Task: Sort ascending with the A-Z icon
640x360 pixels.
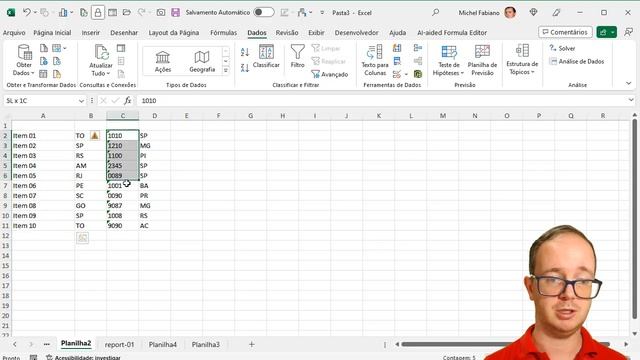Action: pyautogui.click(x=245, y=52)
